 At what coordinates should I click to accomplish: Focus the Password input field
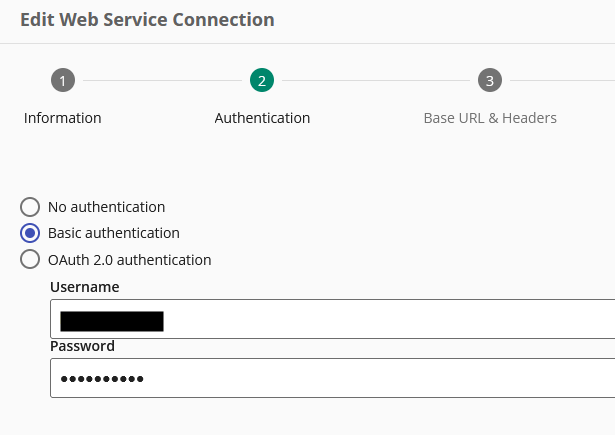click(333, 378)
